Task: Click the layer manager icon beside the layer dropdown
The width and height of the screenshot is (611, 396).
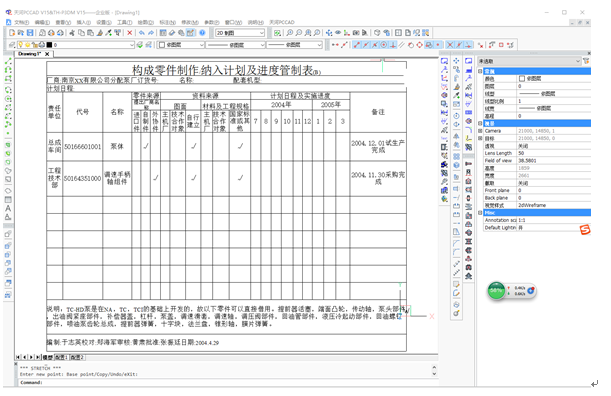Action: point(12,45)
